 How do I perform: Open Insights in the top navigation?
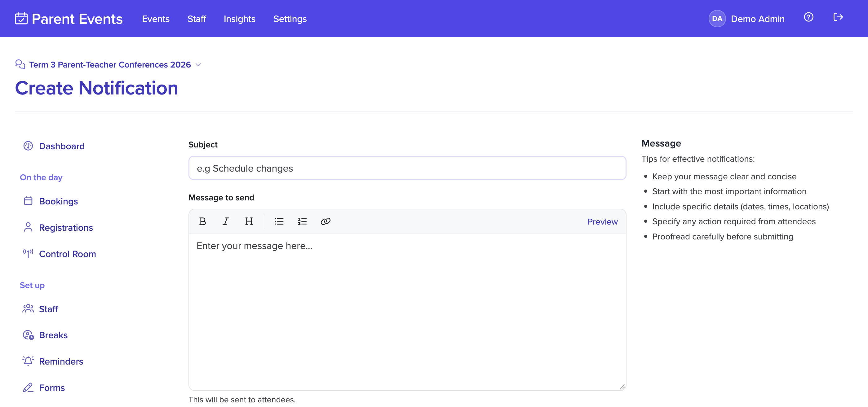tap(240, 19)
